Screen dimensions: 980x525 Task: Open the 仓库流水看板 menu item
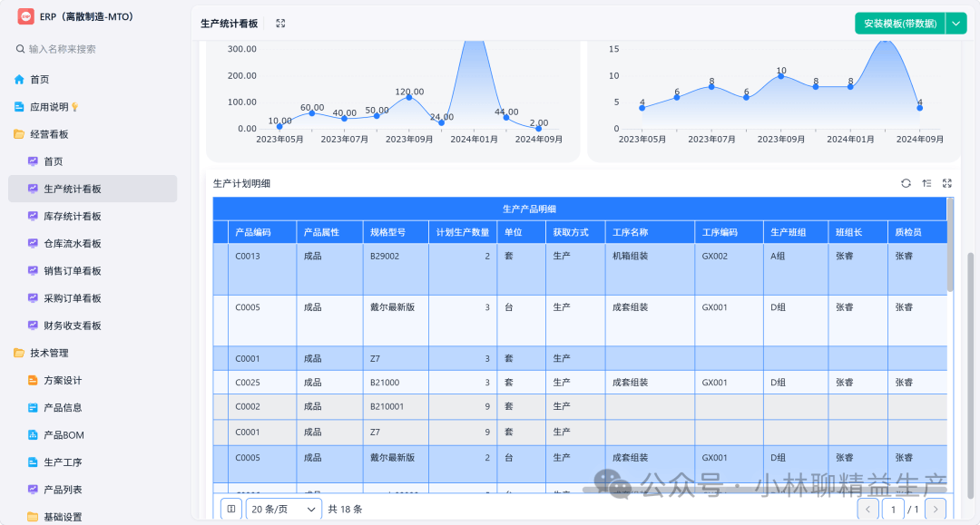93,244
